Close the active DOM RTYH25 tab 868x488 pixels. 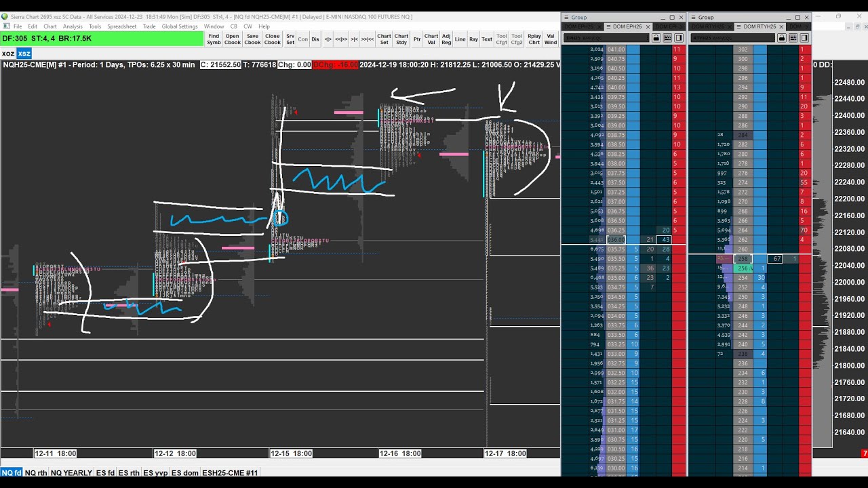tap(781, 26)
